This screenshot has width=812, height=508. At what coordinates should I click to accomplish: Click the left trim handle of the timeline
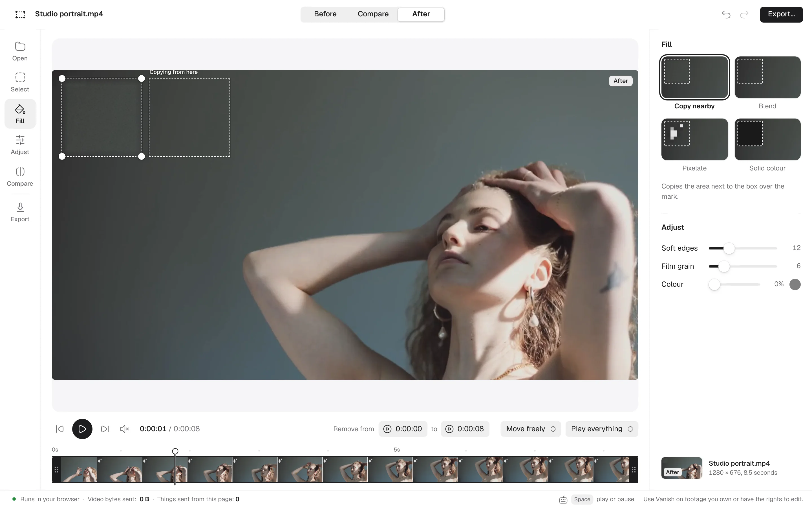[56, 470]
